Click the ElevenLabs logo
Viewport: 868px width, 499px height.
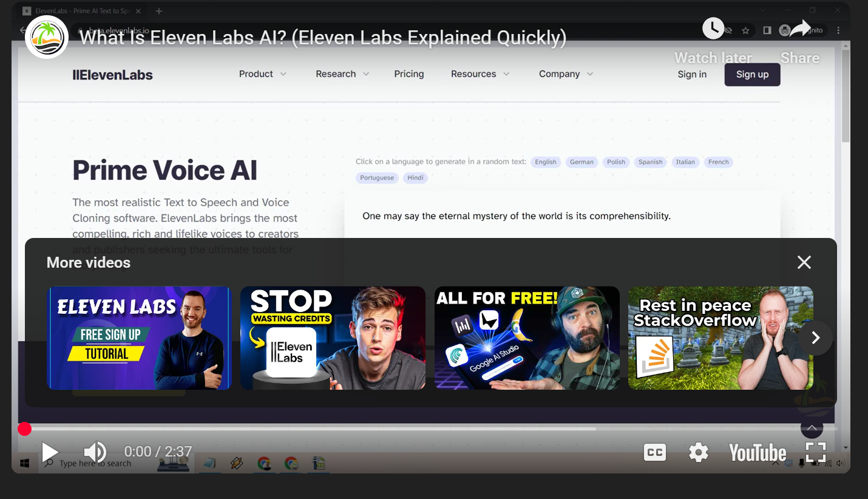coord(113,75)
